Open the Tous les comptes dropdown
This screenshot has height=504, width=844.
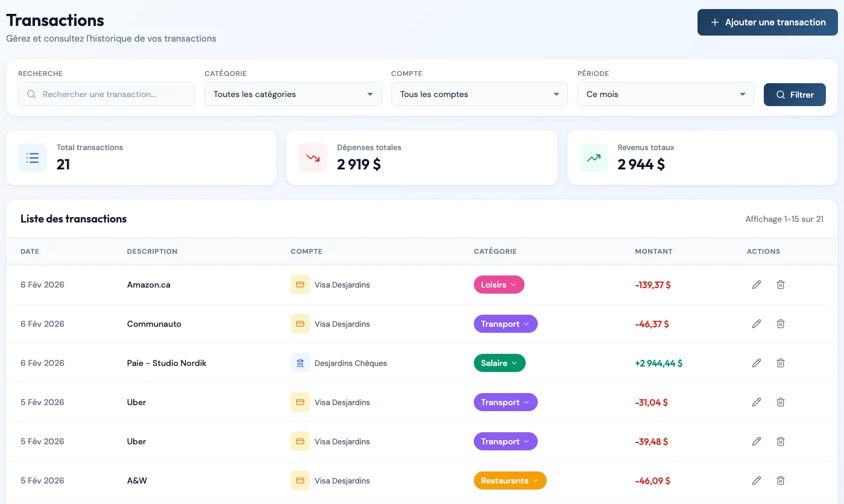click(x=479, y=94)
